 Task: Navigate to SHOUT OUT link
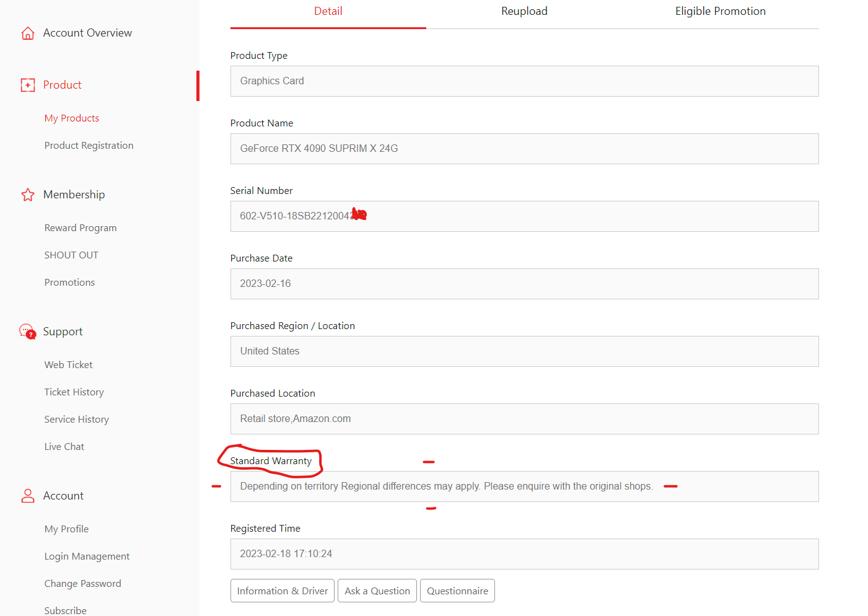71,255
